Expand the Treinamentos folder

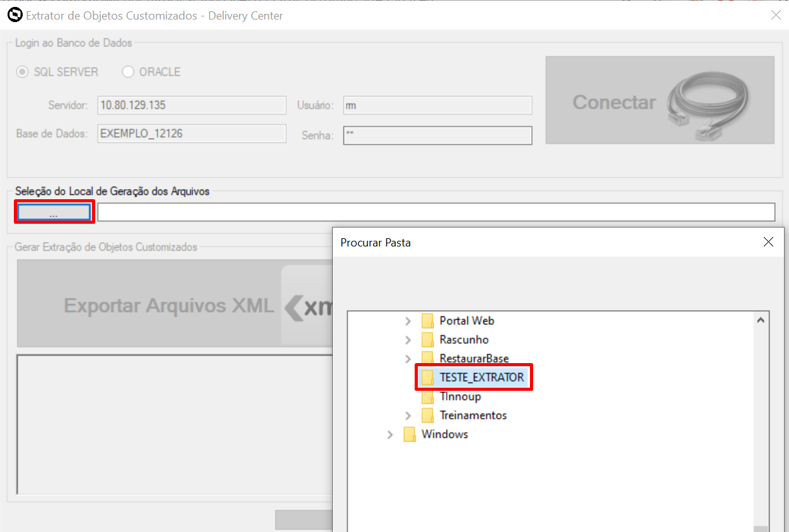click(408, 415)
